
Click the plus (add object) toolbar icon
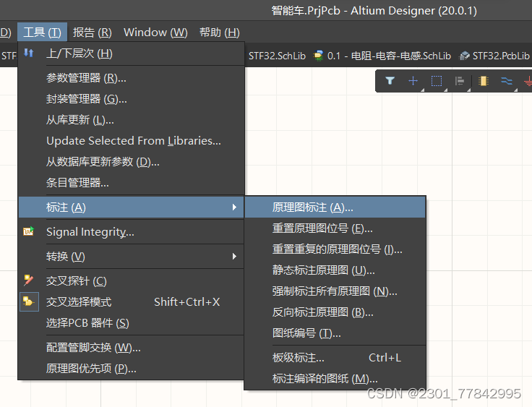pos(413,81)
